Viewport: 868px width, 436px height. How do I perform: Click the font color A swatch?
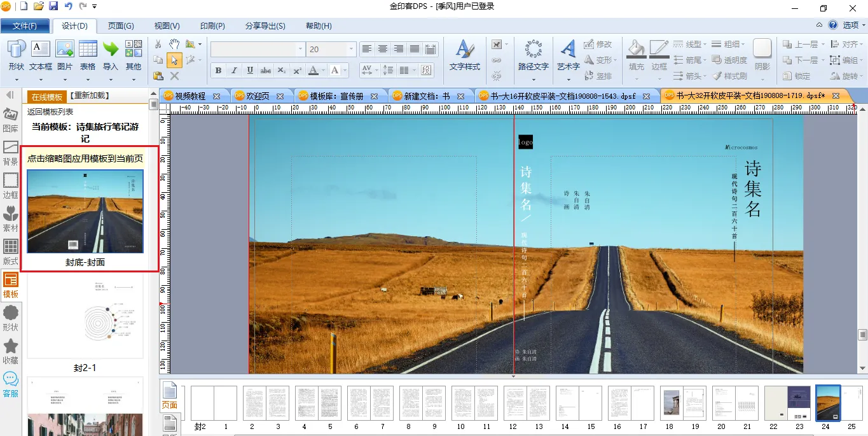pos(313,70)
